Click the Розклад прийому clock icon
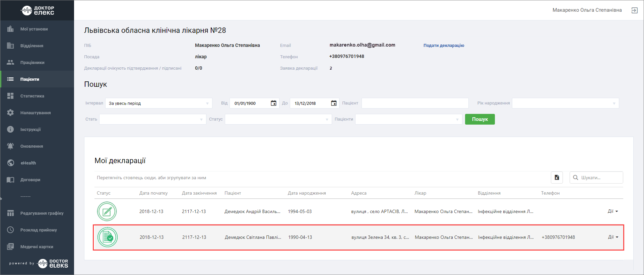Image resolution: width=644 pixels, height=275 pixels. (x=10, y=230)
